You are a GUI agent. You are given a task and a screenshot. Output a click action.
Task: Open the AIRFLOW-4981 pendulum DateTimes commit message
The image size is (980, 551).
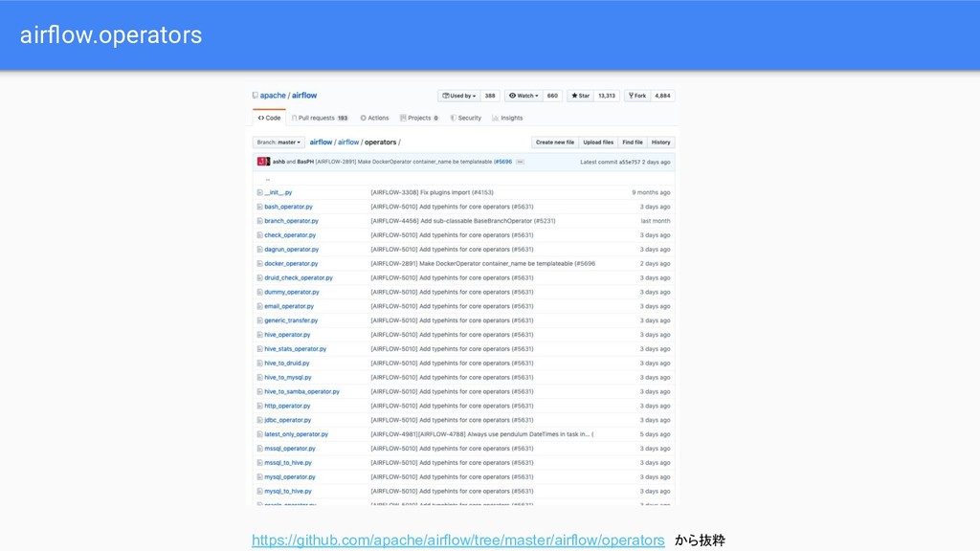tap(482, 435)
